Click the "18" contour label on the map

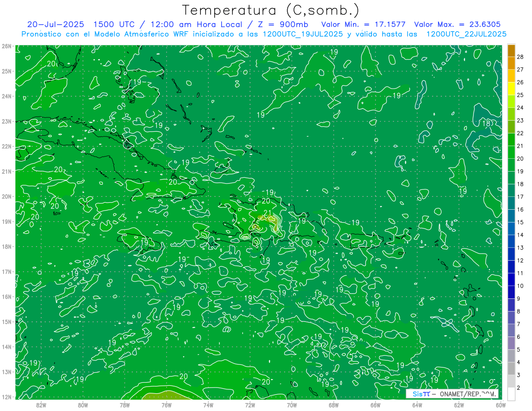pos(486,123)
